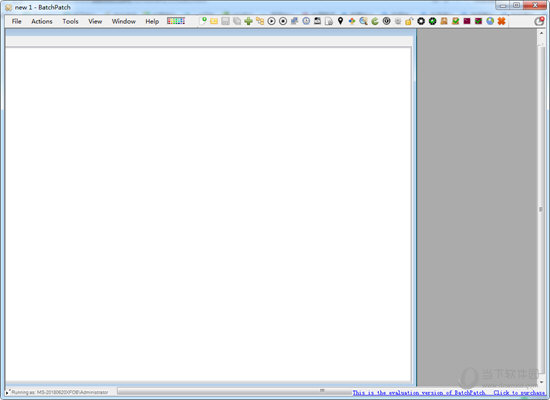Click the green plus add hosts icon
This screenshot has width=550, height=400.
point(248,21)
